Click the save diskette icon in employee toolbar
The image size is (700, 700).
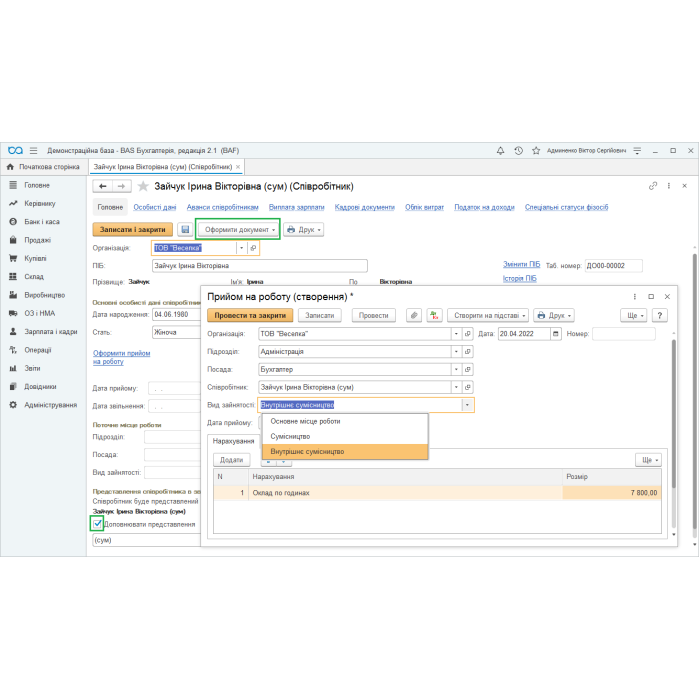pyautogui.click(x=185, y=230)
